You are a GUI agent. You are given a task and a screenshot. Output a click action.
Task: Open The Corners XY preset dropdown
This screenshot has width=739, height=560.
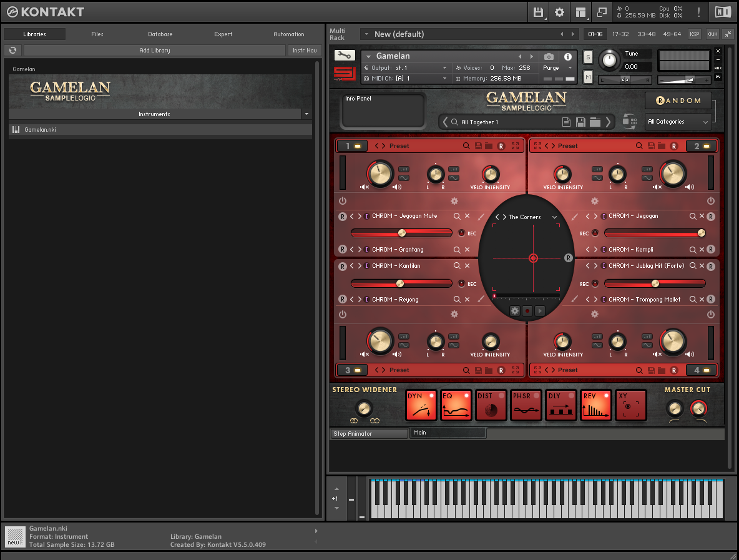pyautogui.click(x=554, y=217)
